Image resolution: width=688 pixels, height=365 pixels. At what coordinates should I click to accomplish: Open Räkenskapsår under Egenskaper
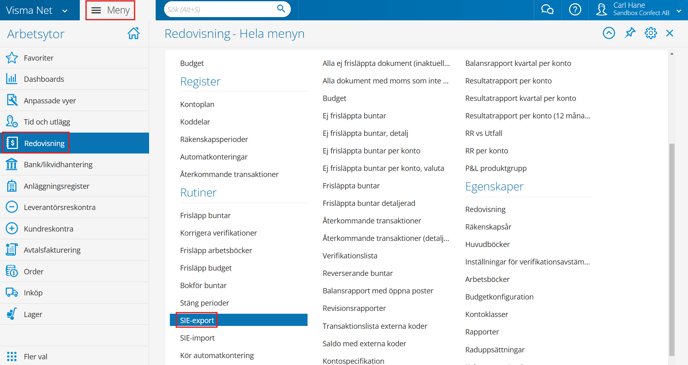click(488, 227)
